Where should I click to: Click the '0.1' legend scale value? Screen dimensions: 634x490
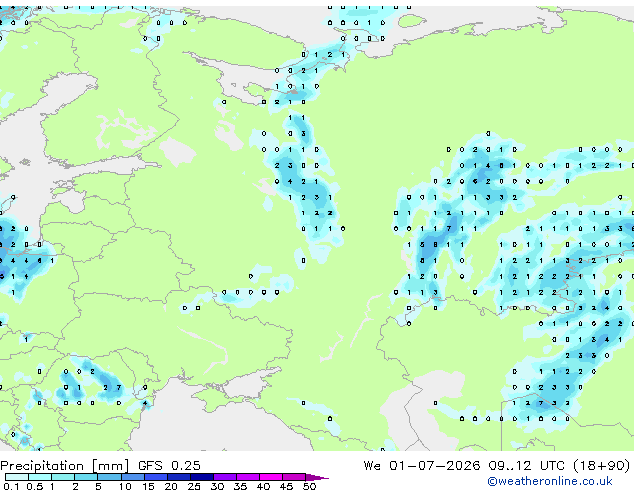coord(11,486)
